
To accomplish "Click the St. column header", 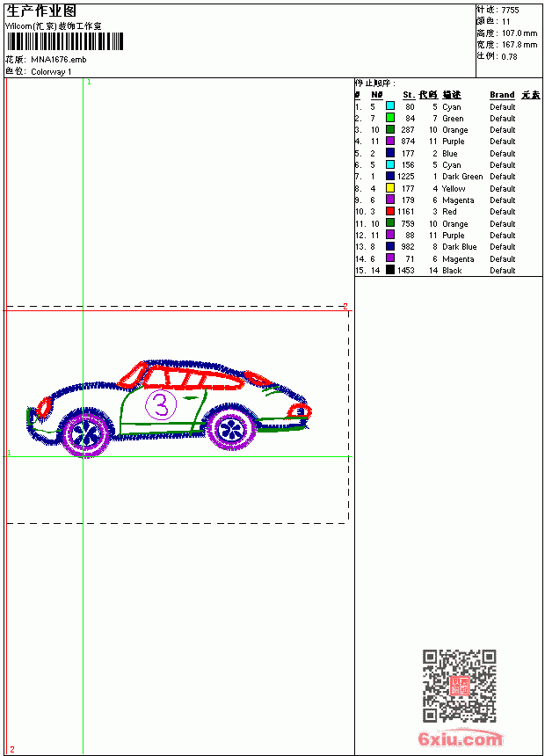I will point(409,95).
